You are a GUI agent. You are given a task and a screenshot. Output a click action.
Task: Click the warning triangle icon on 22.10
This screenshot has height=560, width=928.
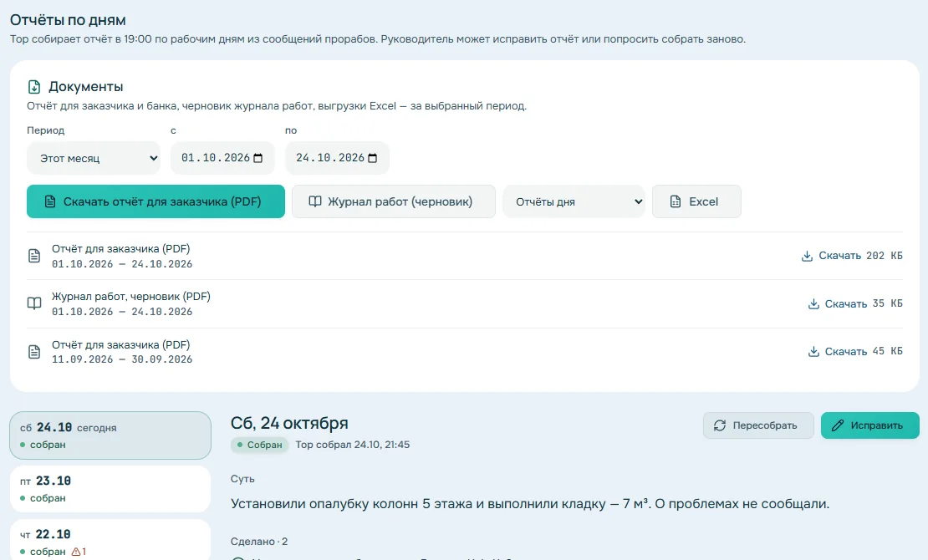tap(76, 552)
